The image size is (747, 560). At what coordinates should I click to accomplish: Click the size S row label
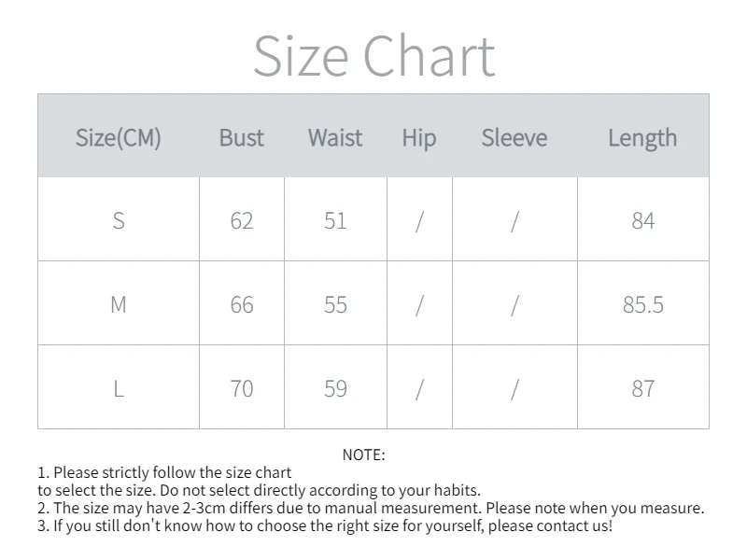click(119, 221)
